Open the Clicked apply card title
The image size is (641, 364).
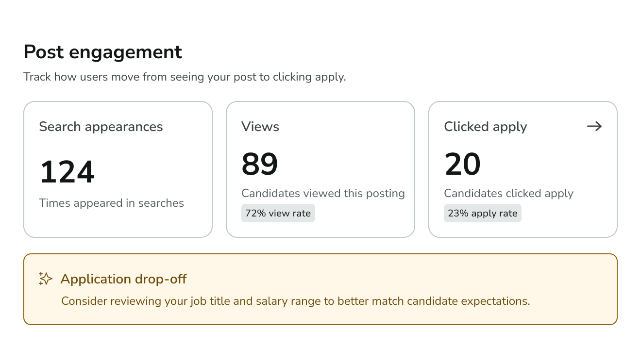tap(485, 127)
